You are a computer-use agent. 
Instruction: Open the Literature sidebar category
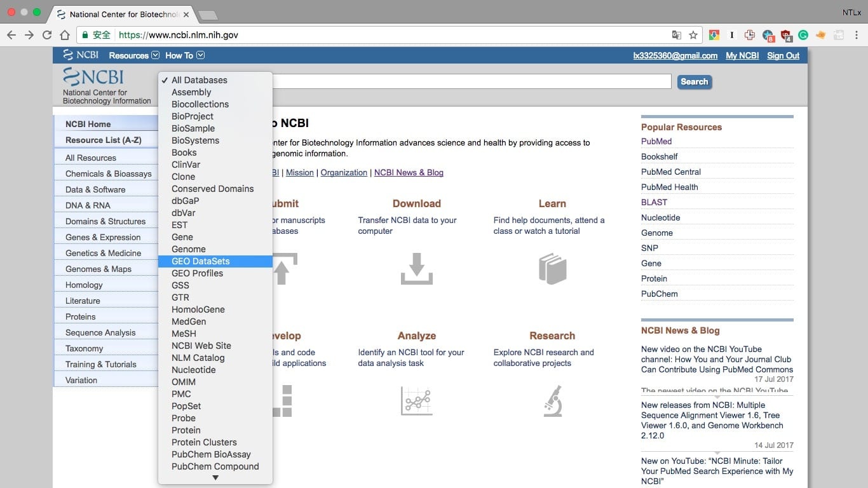point(83,301)
